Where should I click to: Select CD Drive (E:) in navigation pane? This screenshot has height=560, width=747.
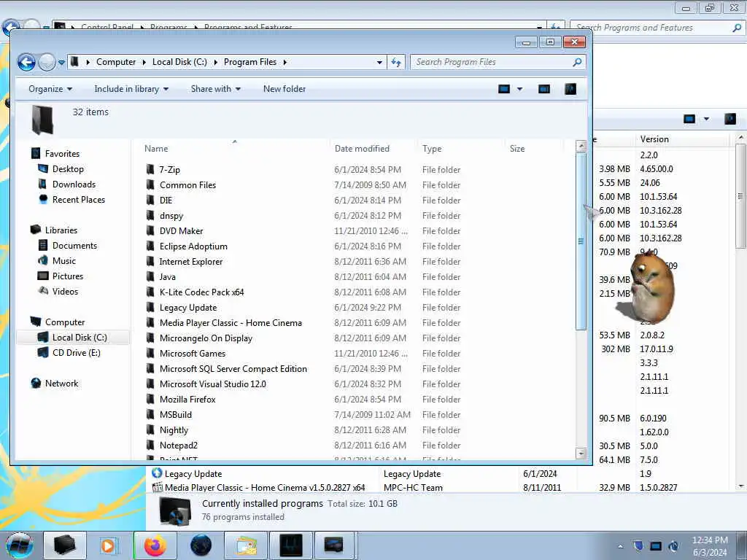click(x=76, y=353)
